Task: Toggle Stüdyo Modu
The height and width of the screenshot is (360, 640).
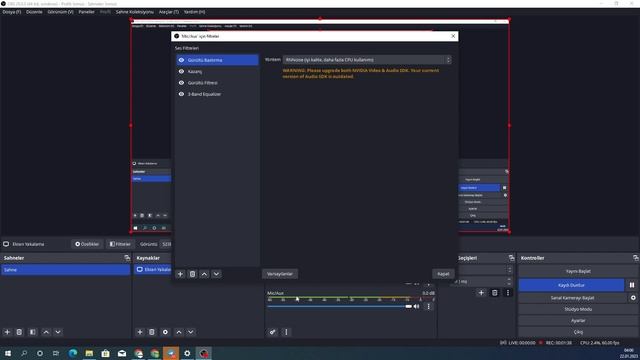Action: coord(578,309)
